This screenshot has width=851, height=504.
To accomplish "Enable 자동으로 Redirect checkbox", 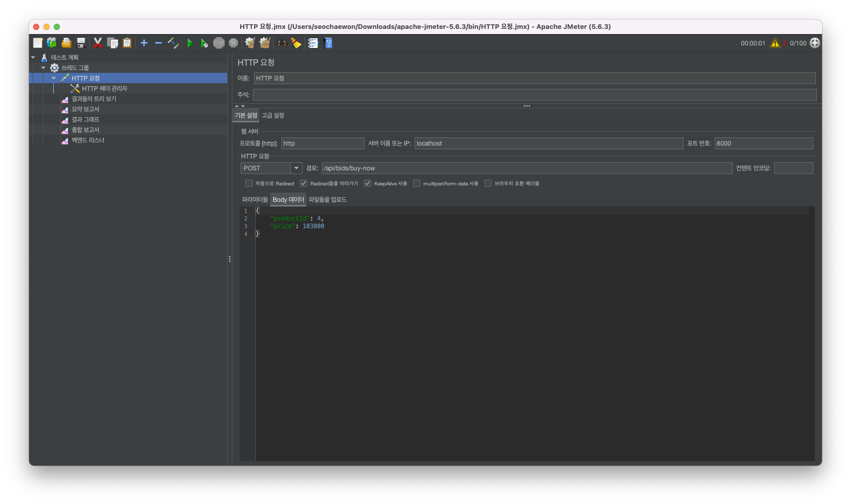I will pos(249,183).
